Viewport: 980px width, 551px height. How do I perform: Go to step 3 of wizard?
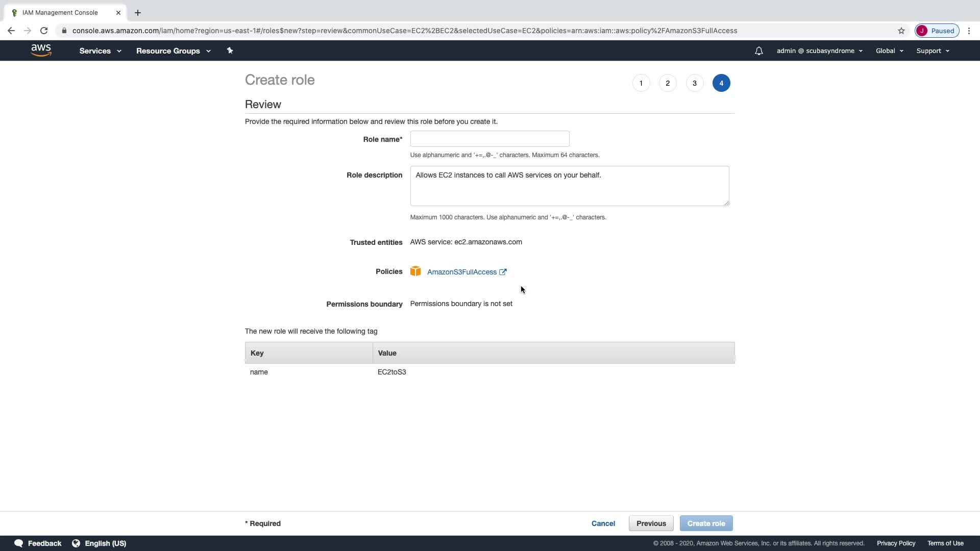pyautogui.click(x=694, y=83)
